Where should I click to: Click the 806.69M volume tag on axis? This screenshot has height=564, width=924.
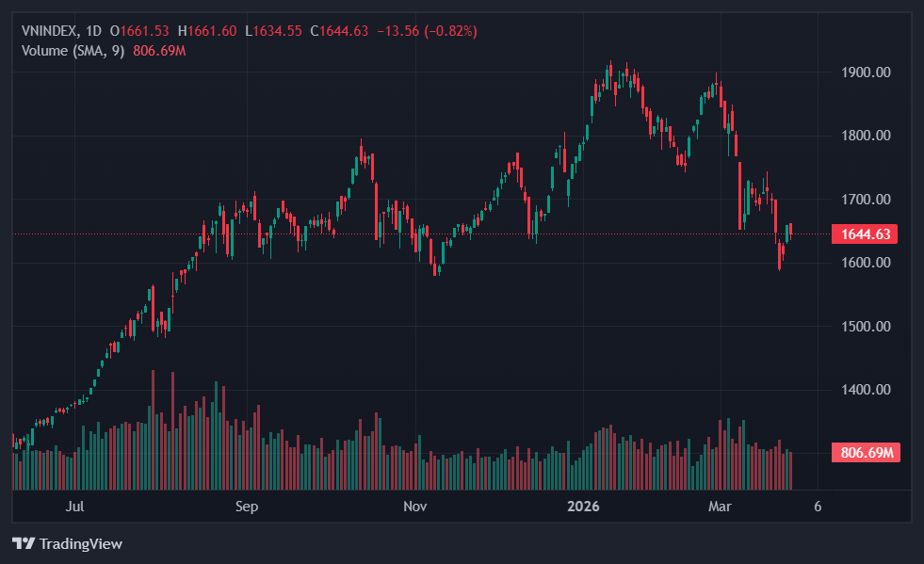click(x=865, y=453)
